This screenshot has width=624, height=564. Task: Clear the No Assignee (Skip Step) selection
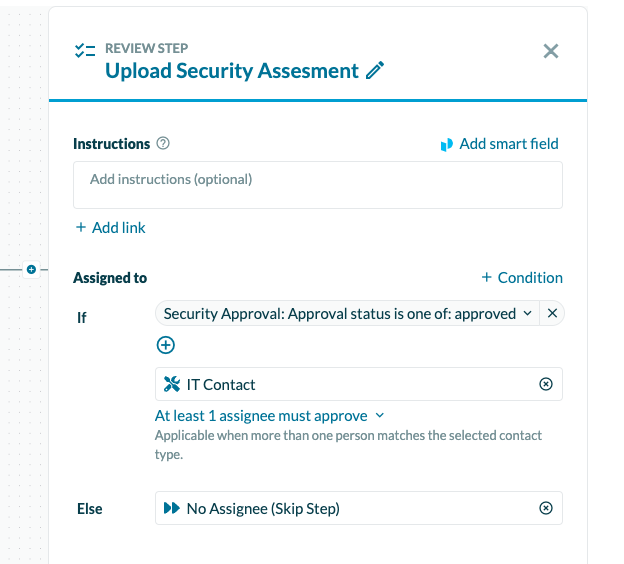(545, 509)
